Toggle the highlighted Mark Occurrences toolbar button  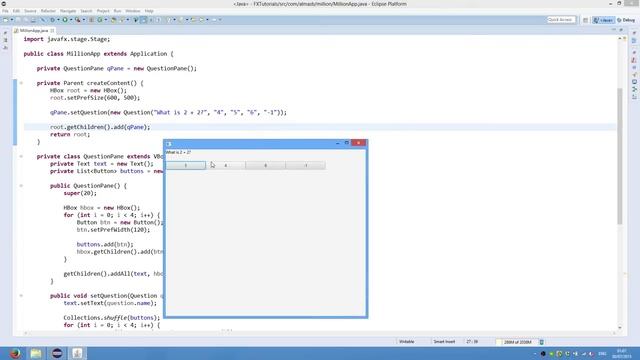(144, 20)
